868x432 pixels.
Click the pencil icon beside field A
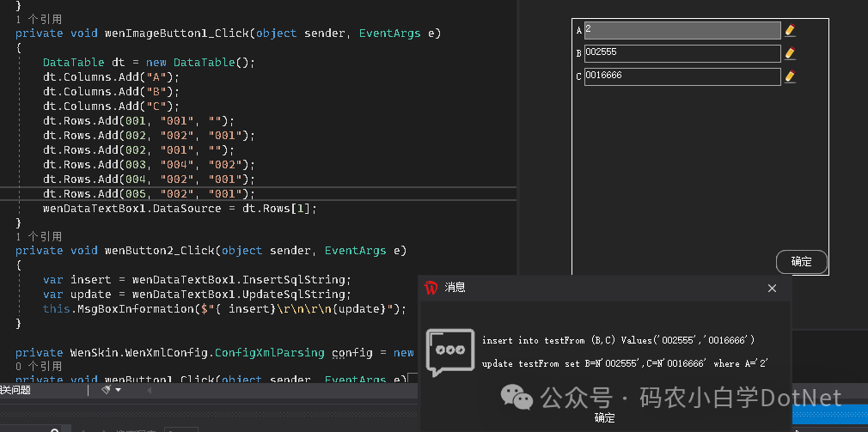[790, 30]
